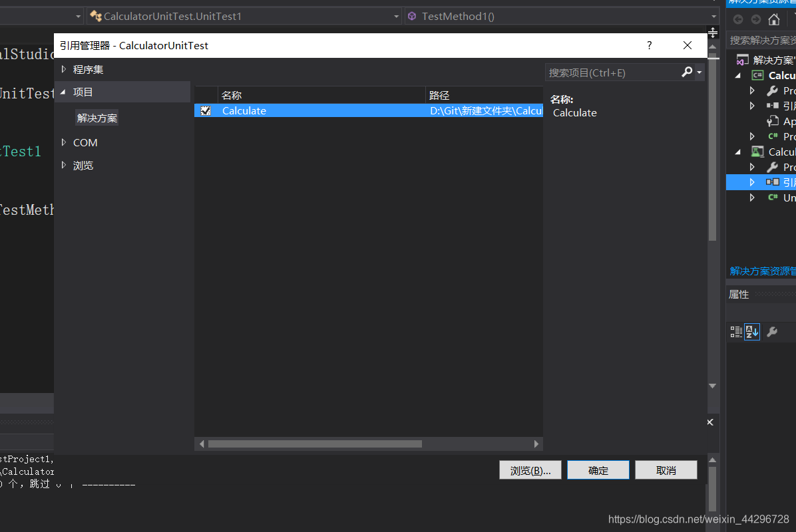Open the CalculatorUnitTest.UnitTest1 class dropdown
Image resolution: width=796 pixels, height=532 pixels.
click(396, 17)
